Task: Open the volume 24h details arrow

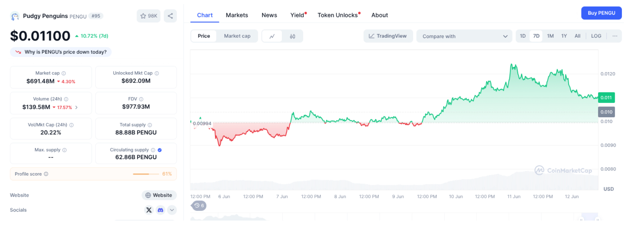Action: [x=76, y=107]
